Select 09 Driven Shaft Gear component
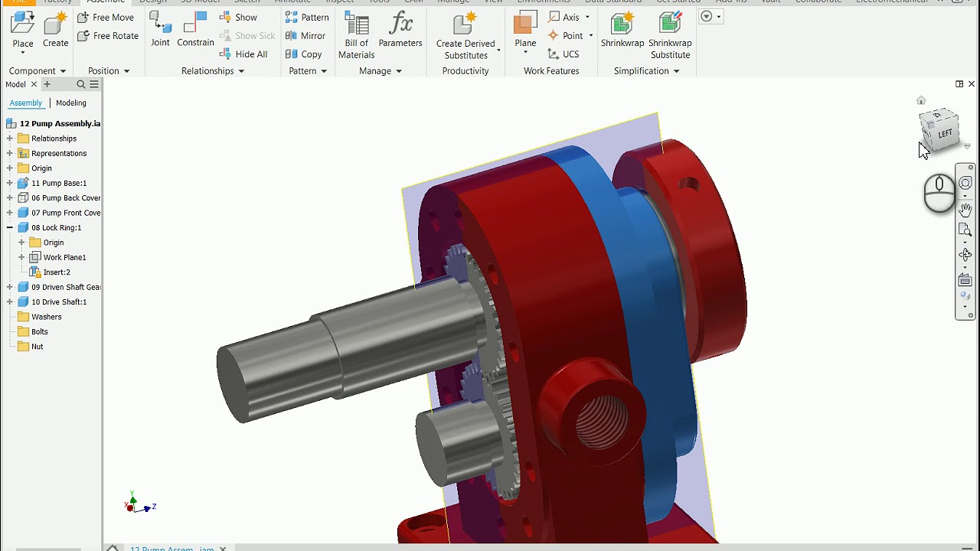The height and width of the screenshot is (551, 980). pyautogui.click(x=59, y=287)
